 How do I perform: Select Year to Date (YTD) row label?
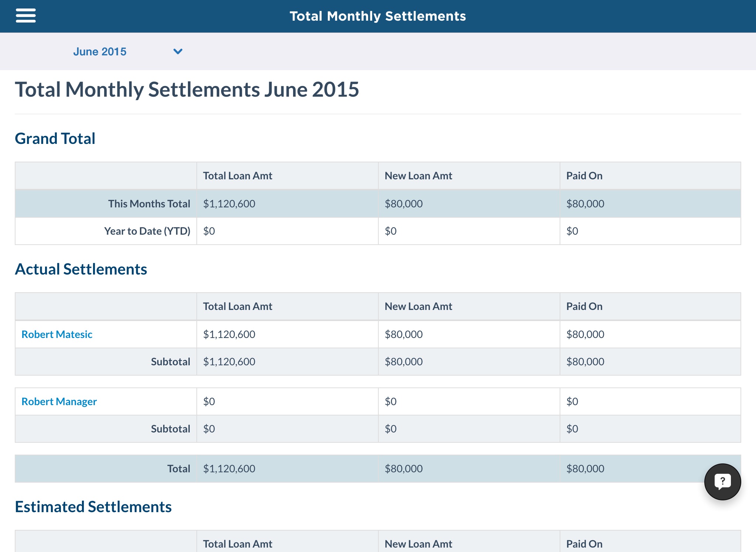[x=147, y=231]
